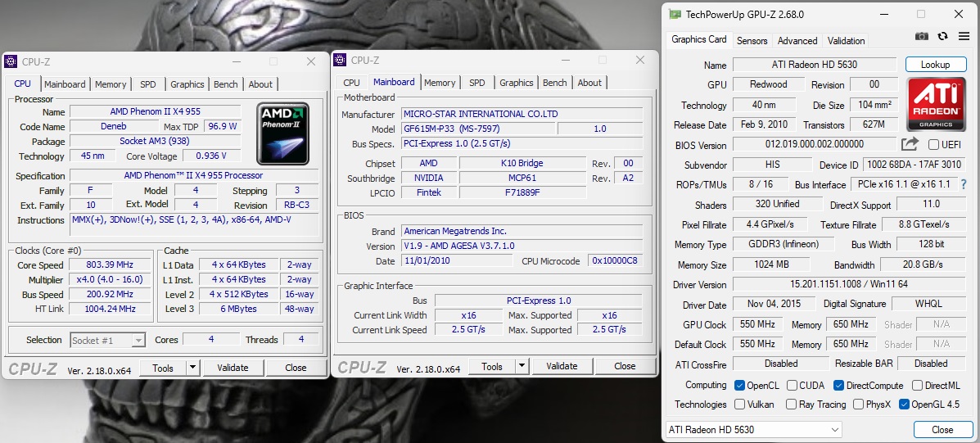Screen dimensions: 980x443
Task: Click the Tools button in the Mainboard window
Action: (x=492, y=367)
